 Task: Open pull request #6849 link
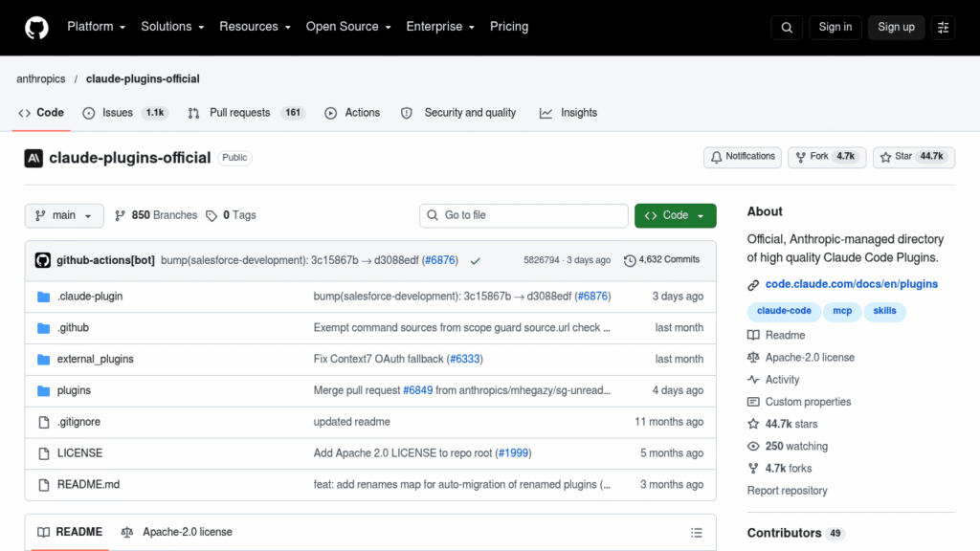click(417, 390)
